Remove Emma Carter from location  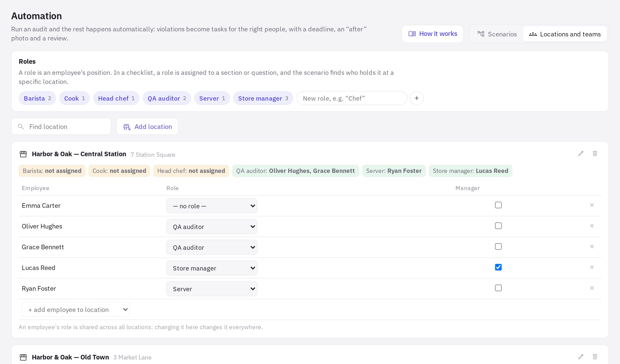[592, 205]
